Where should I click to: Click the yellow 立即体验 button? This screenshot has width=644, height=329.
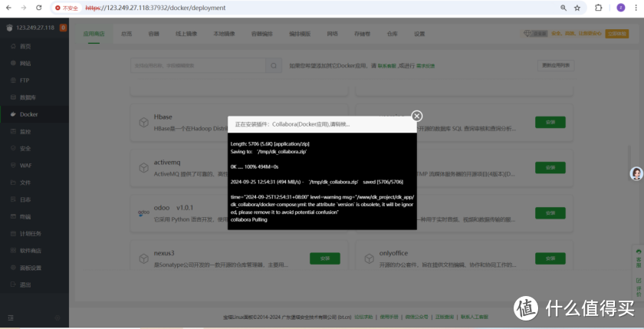pyautogui.click(x=617, y=34)
